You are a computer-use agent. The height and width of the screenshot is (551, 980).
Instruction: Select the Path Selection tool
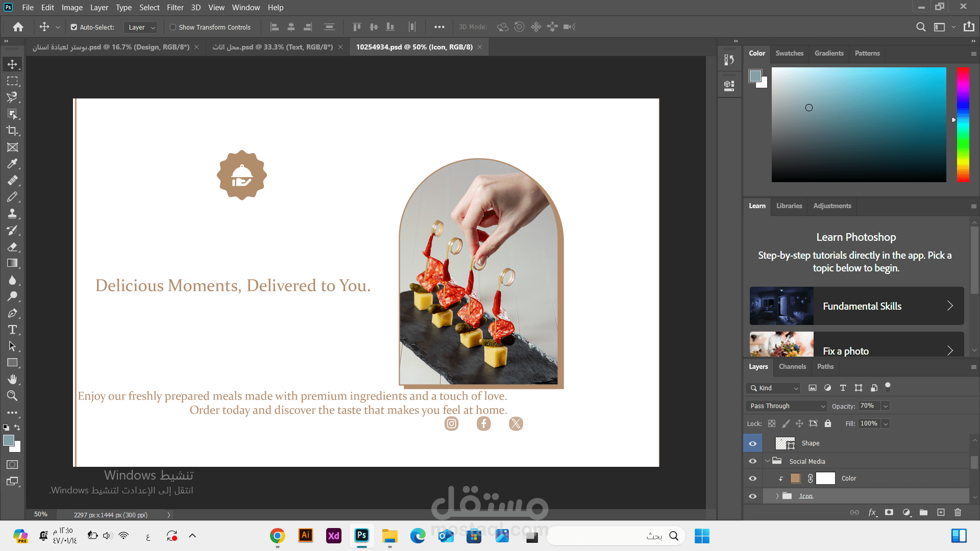(x=12, y=346)
